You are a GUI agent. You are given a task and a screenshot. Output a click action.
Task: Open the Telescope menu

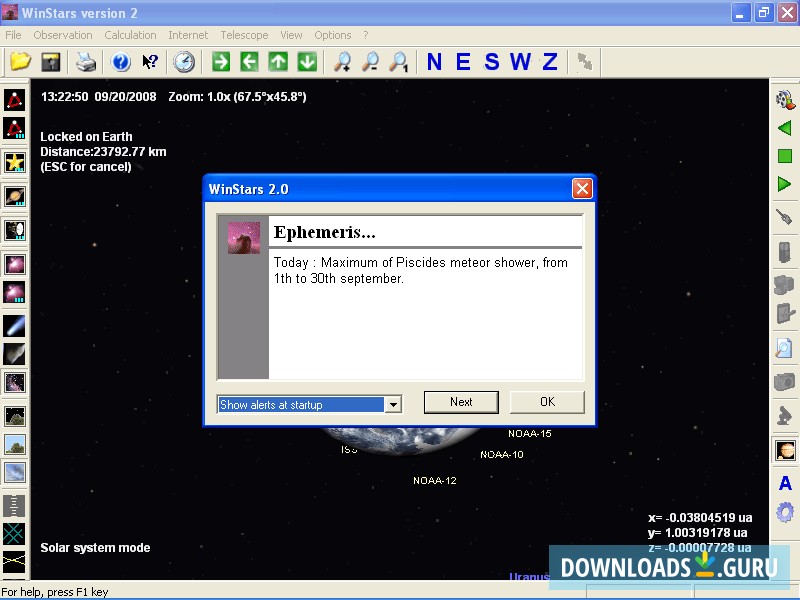pos(244,34)
